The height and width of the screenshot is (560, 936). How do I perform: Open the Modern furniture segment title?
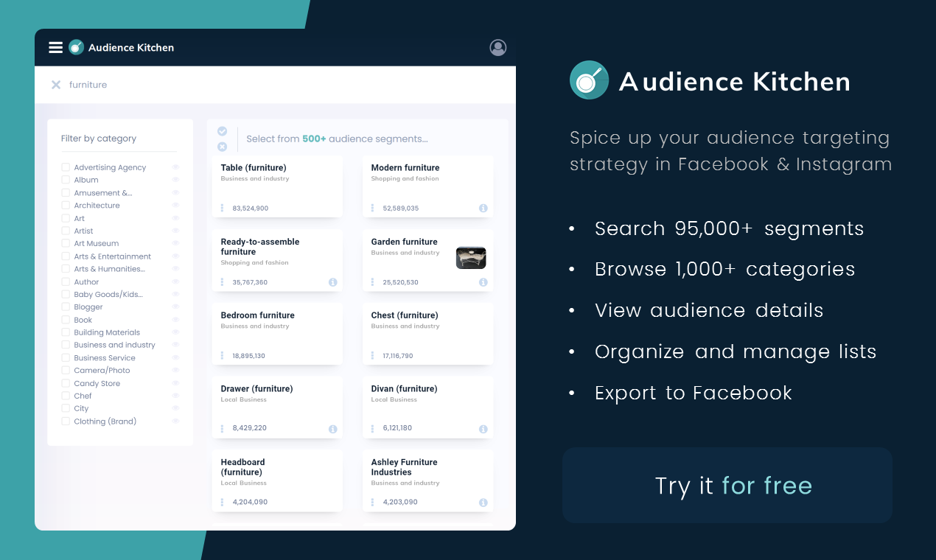click(405, 168)
